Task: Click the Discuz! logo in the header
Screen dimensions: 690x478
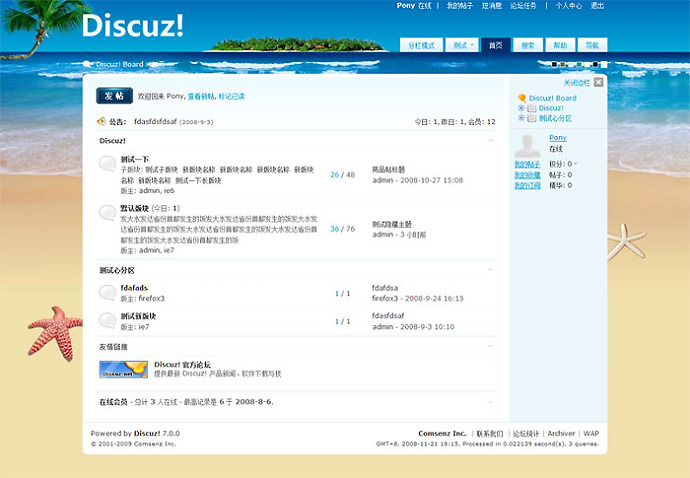Action: tap(132, 26)
